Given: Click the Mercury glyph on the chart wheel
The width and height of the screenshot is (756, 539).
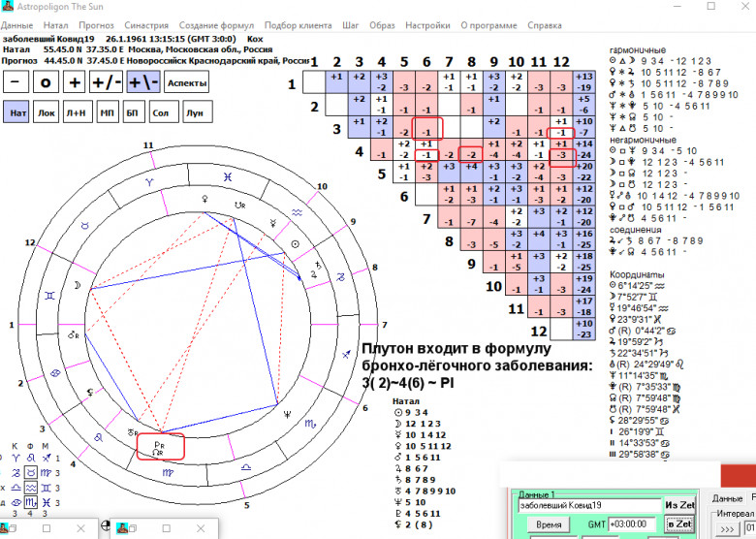Looking at the screenshot, I should (x=272, y=223).
